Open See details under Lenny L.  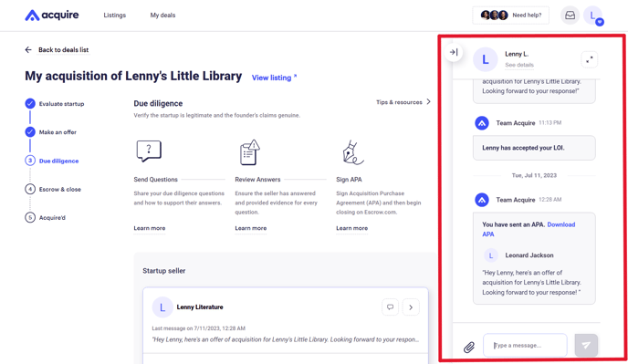519,65
